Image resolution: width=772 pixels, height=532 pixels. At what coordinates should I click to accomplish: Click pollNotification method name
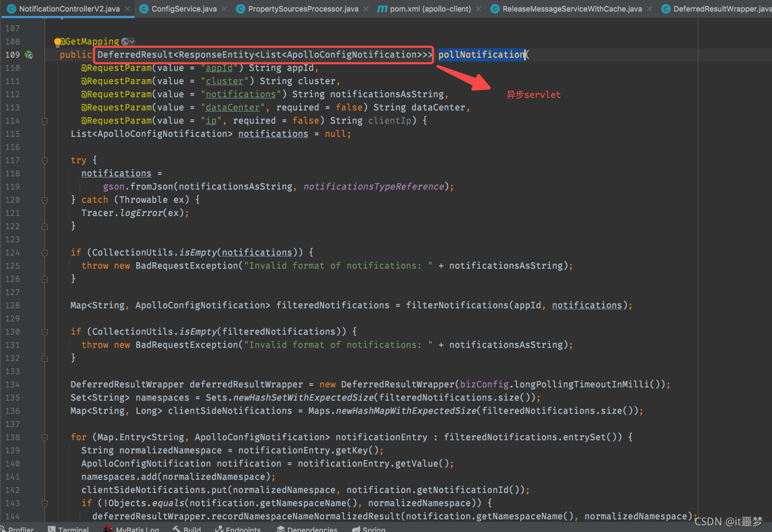pyautogui.click(x=481, y=54)
